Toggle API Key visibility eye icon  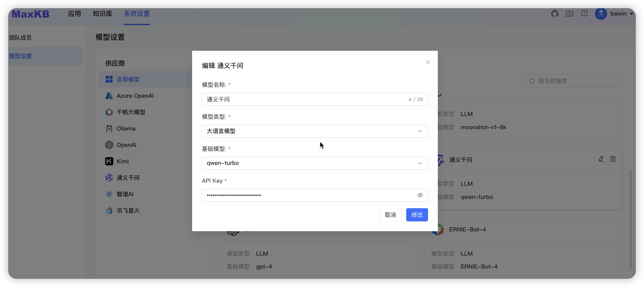(x=420, y=195)
